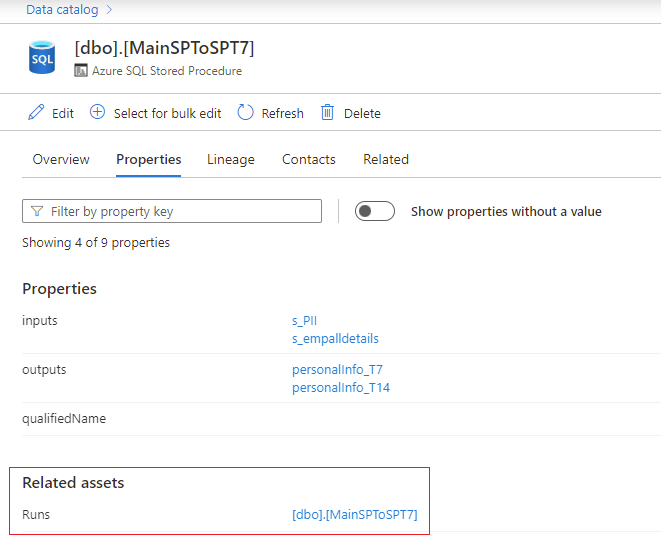Click the outputs property key

pyautogui.click(x=44, y=370)
